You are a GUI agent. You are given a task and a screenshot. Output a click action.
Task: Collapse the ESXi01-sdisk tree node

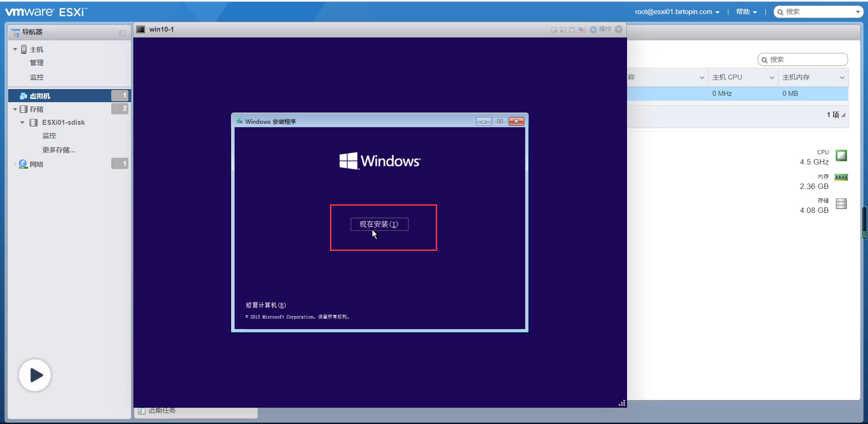(22, 122)
